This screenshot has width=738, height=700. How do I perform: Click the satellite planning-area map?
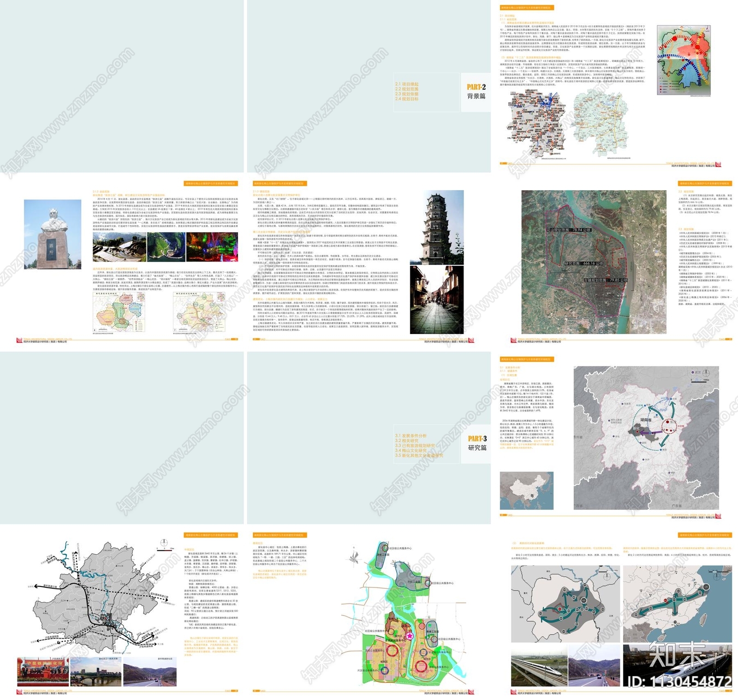point(594,262)
